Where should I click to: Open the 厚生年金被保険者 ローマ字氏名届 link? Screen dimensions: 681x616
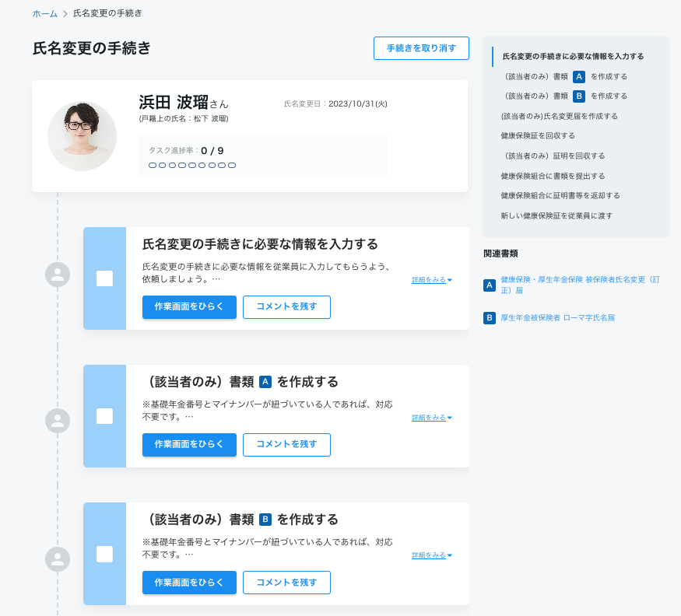558,318
